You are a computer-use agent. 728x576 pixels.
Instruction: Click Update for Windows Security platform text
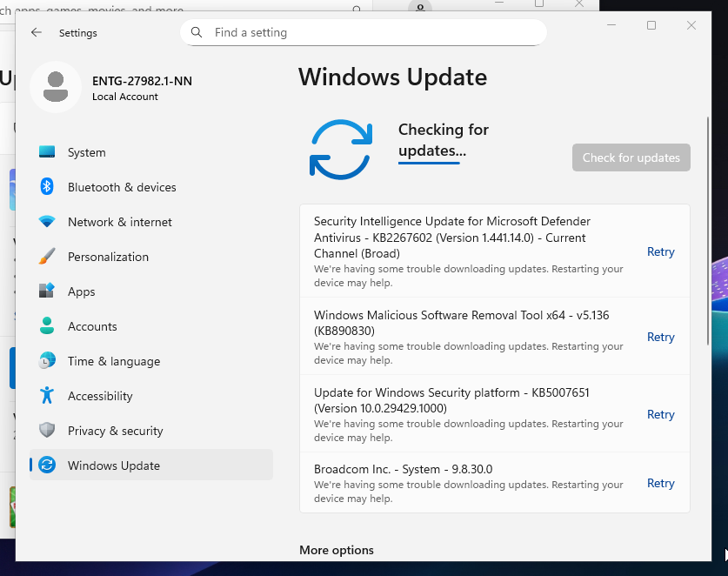(x=451, y=400)
